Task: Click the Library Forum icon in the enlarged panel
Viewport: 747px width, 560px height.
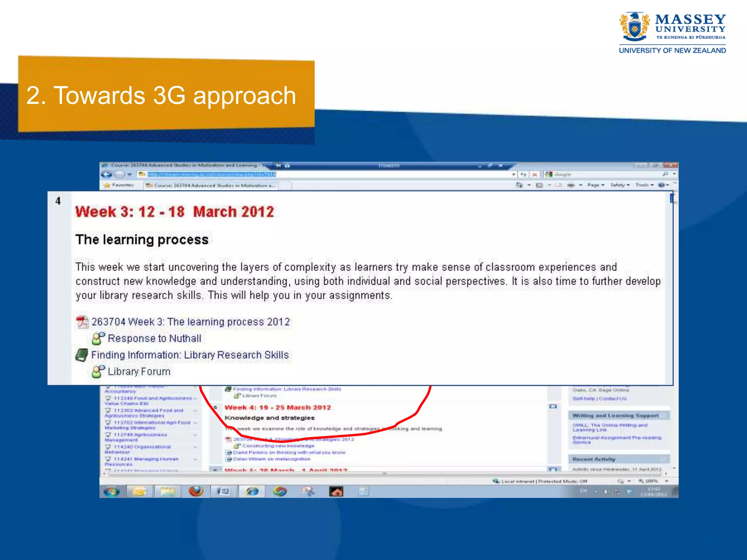Action: [98, 372]
